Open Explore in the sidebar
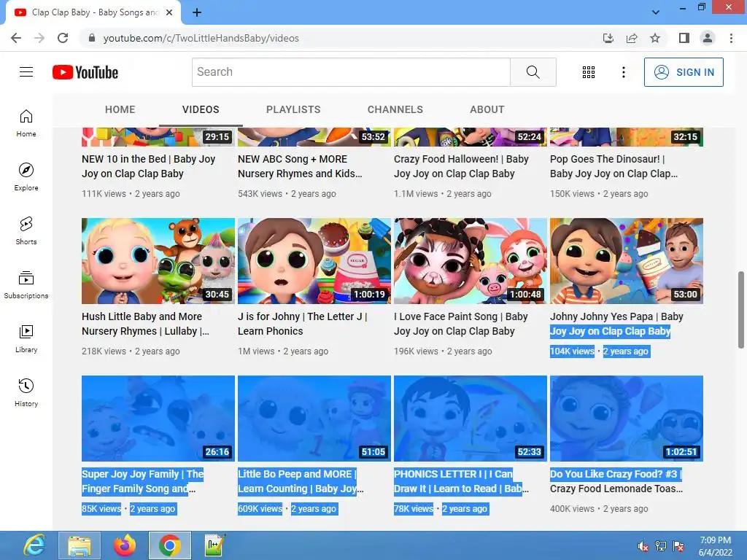Viewport: 747px width, 560px height. coord(26,177)
